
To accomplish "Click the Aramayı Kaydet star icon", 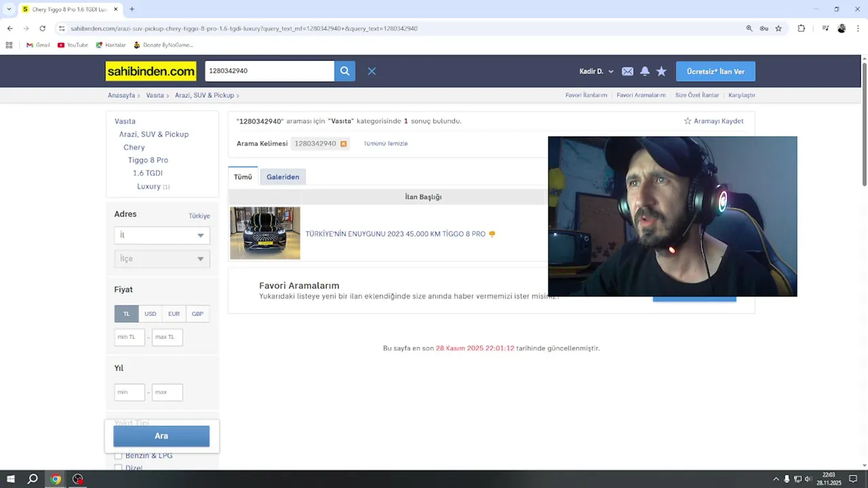I will click(688, 121).
